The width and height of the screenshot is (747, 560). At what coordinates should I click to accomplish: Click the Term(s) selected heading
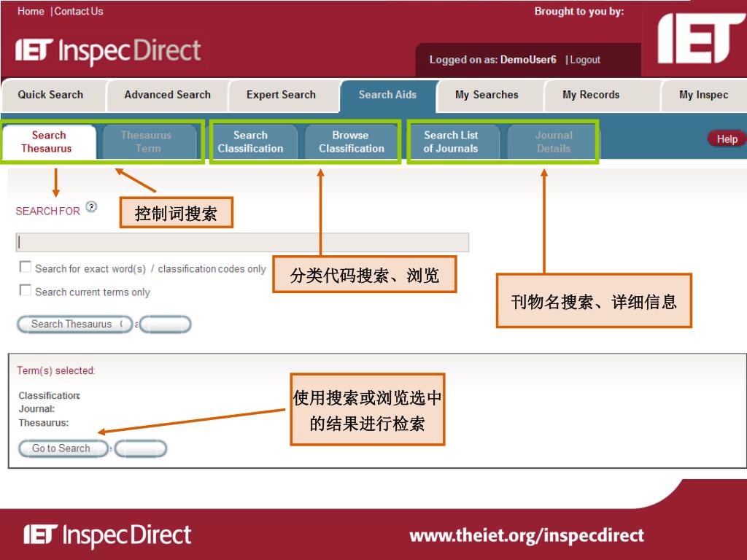(x=56, y=370)
